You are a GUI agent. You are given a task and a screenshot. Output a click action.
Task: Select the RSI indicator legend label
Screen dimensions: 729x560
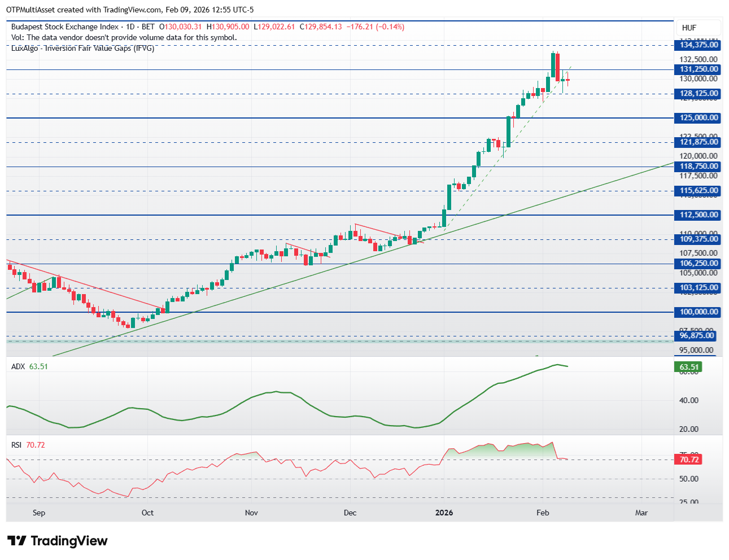coord(16,445)
